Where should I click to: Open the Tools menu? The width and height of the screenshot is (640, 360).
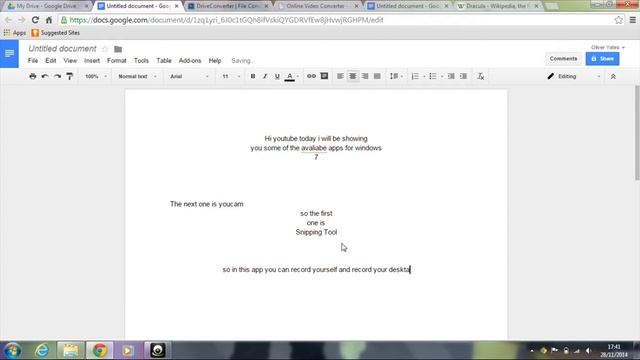[x=141, y=61]
